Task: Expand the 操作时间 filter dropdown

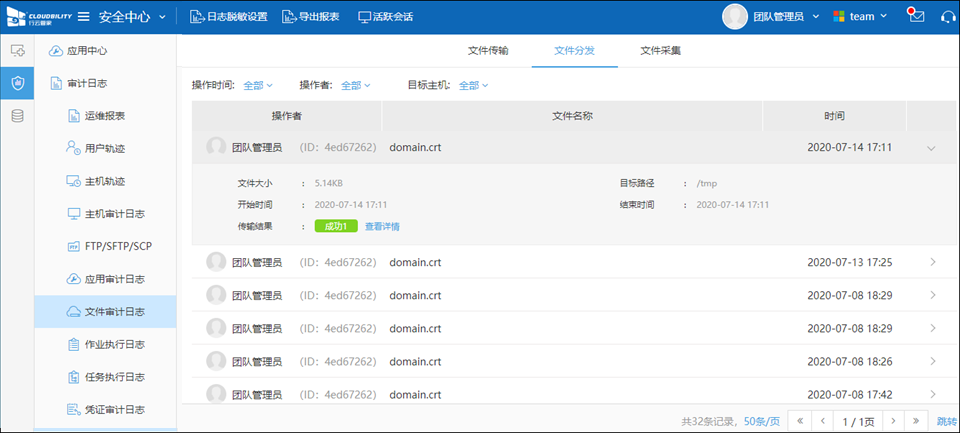Action: (x=258, y=85)
